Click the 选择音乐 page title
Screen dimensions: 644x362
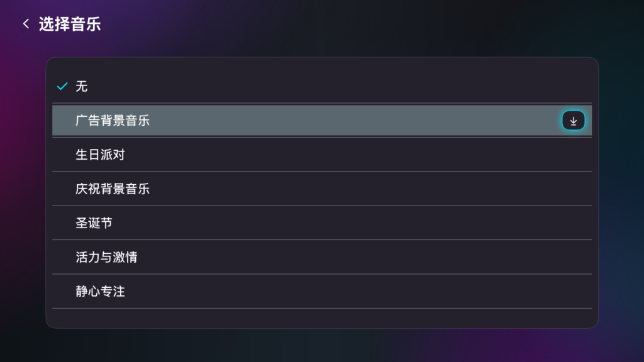[x=70, y=25]
